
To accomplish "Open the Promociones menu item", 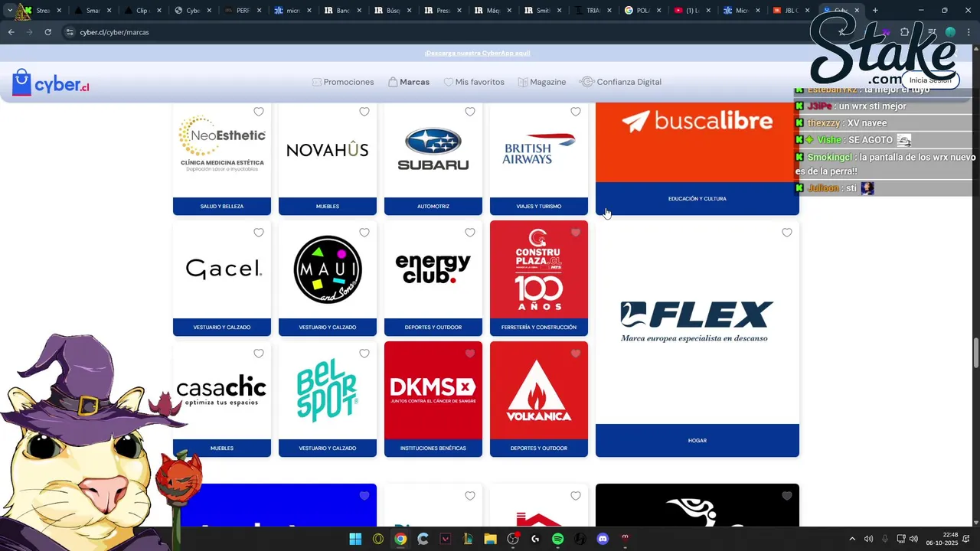I will coord(343,82).
